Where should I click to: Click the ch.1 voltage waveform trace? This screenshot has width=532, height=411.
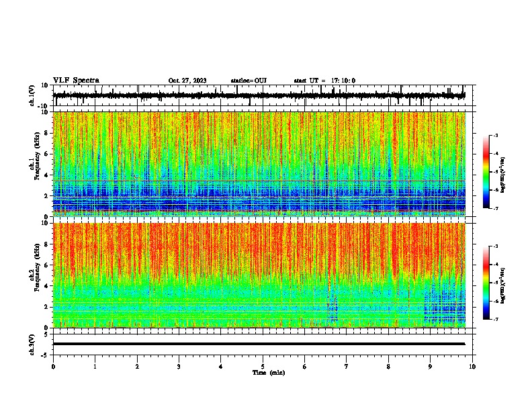coord(259,95)
